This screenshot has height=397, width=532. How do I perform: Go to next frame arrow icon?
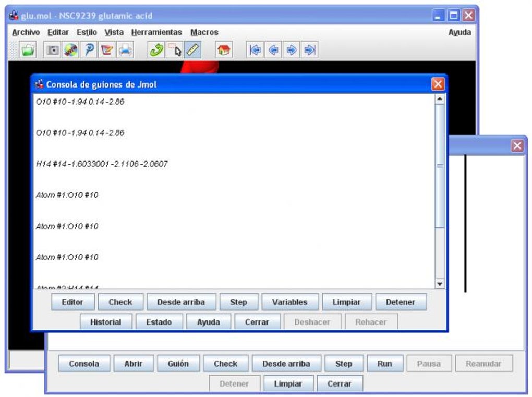(291, 50)
